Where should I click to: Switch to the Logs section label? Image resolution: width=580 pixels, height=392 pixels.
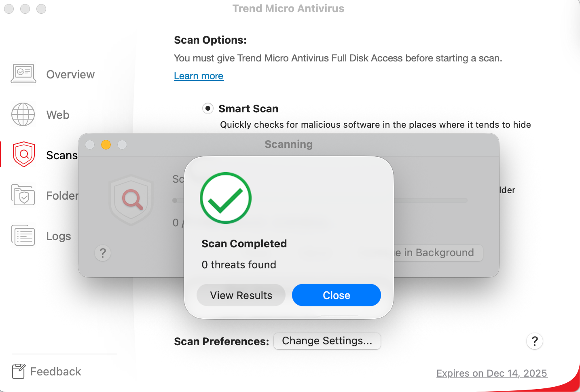pos(59,236)
